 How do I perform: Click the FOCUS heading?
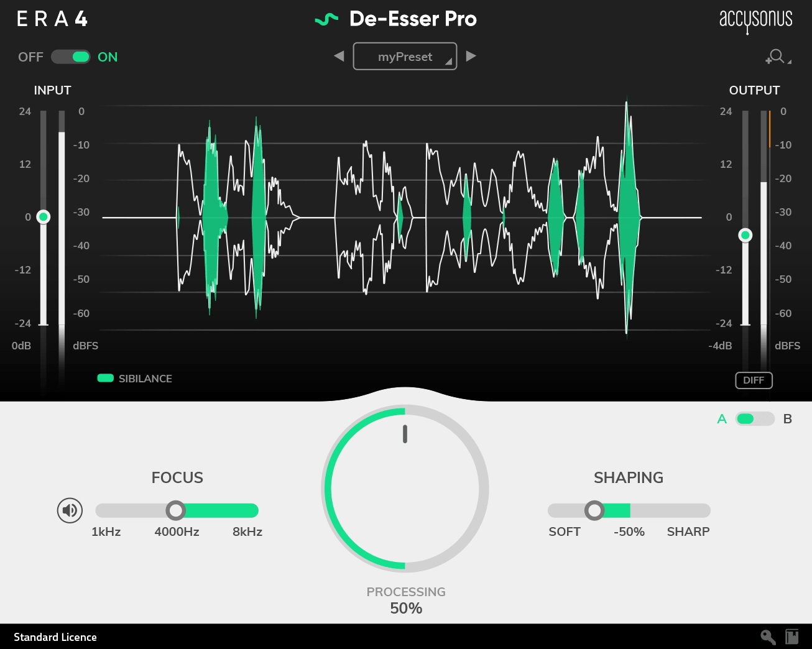click(177, 477)
